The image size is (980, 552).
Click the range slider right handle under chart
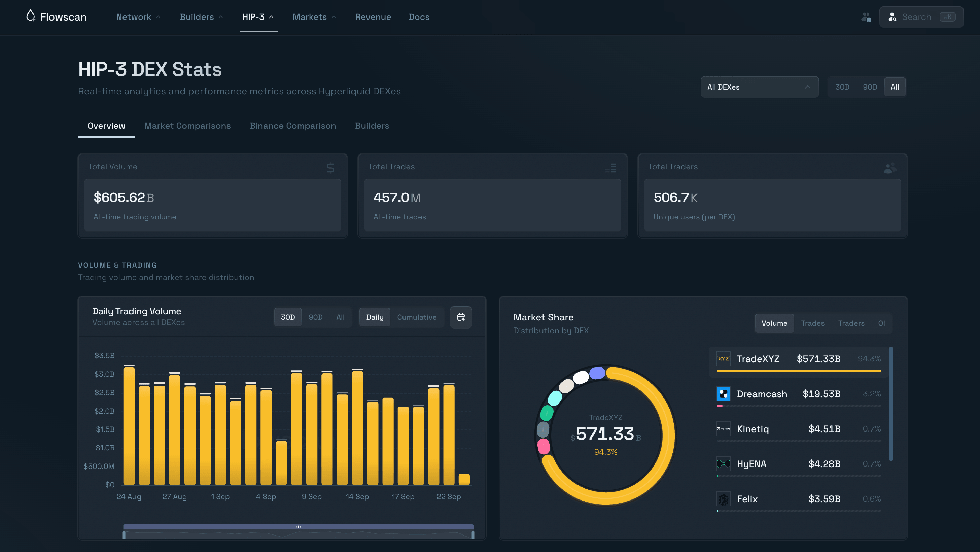(473, 535)
